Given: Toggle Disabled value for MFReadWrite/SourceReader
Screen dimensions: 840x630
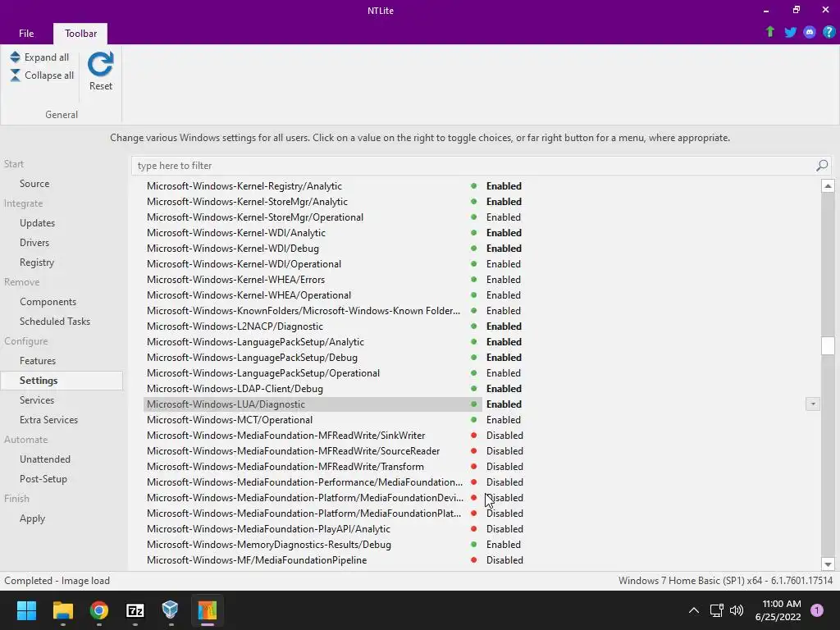Looking at the screenshot, I should [504, 451].
